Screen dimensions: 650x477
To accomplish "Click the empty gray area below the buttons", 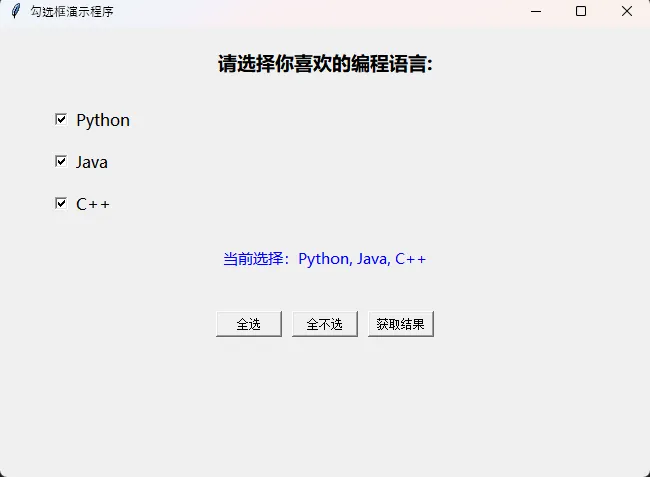I will pyautogui.click(x=325, y=410).
